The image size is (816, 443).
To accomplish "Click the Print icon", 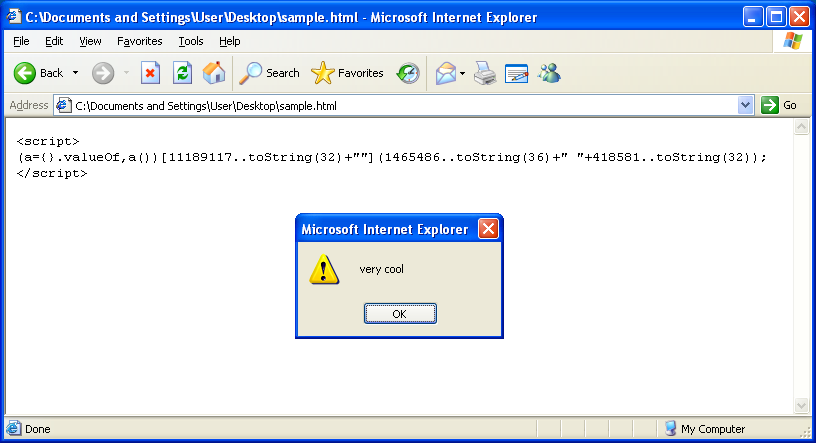I will click(485, 73).
